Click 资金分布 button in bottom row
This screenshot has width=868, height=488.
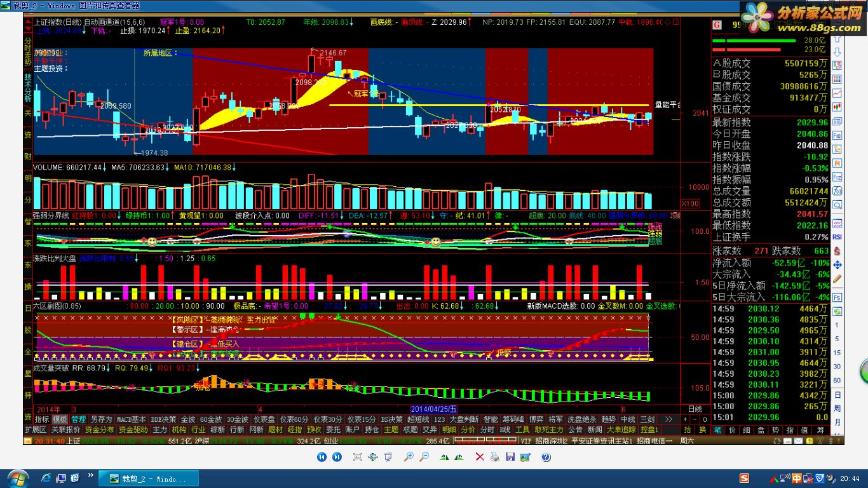click(x=99, y=430)
